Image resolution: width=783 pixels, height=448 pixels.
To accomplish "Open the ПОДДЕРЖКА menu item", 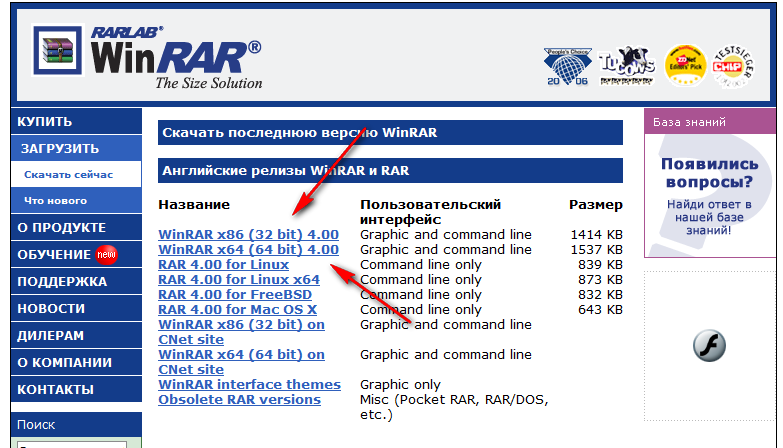I will click(x=76, y=281).
